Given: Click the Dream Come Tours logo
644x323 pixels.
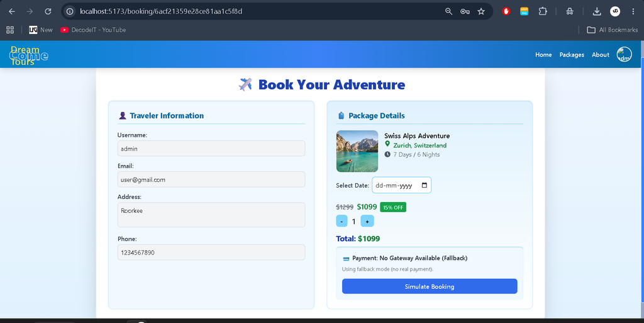Looking at the screenshot, I should tap(28, 55).
